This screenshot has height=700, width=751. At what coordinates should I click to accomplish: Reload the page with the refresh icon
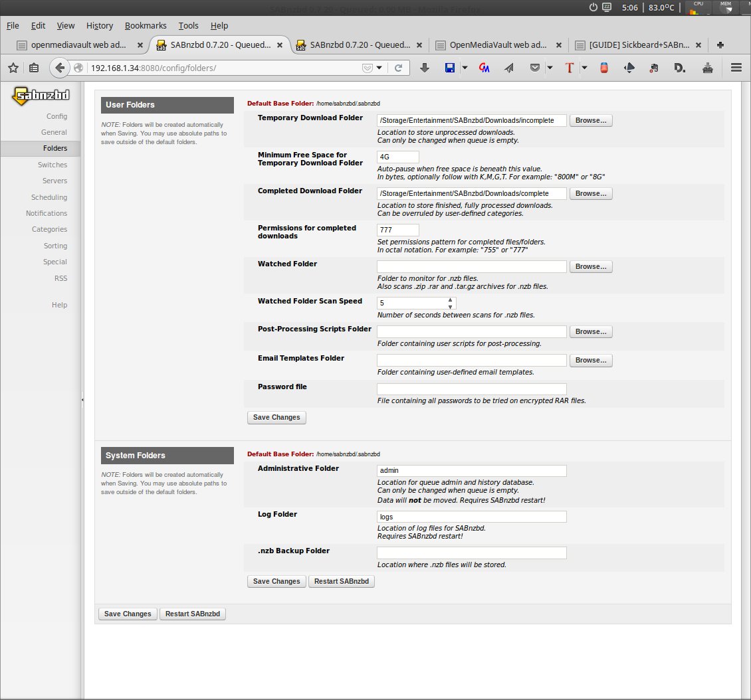pos(399,68)
